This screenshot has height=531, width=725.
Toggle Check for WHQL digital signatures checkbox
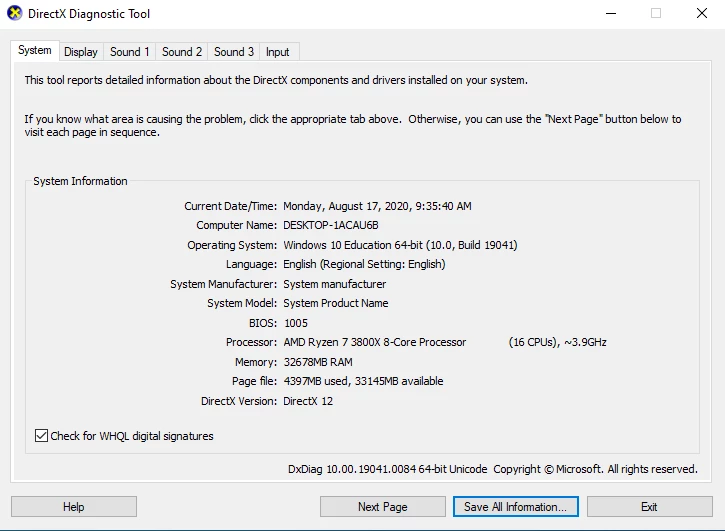click(41, 436)
